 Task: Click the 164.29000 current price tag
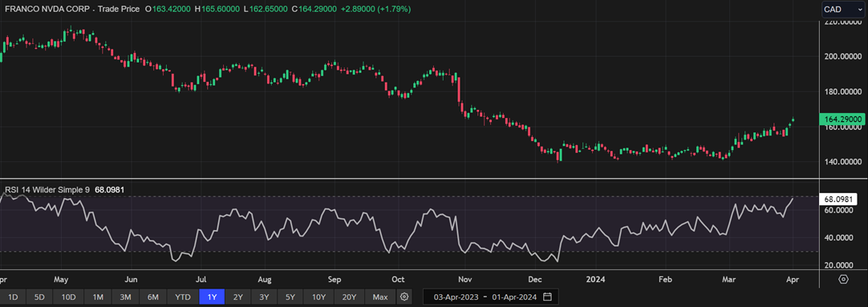842,119
